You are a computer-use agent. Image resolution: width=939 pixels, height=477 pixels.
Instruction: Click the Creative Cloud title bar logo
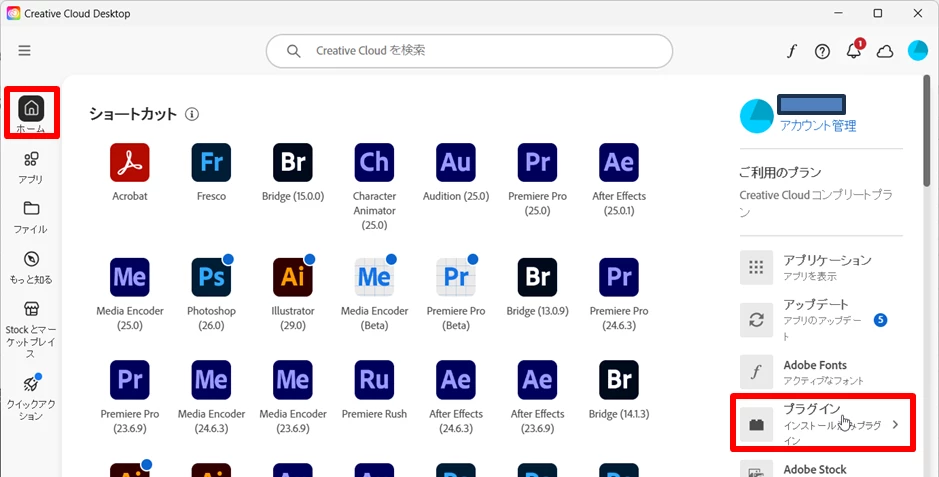tap(13, 13)
